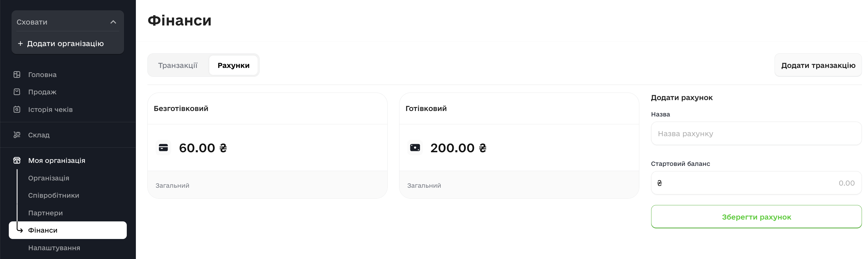868x259 pixels.
Task: Click the Головна dashboard icon
Action: (x=17, y=74)
